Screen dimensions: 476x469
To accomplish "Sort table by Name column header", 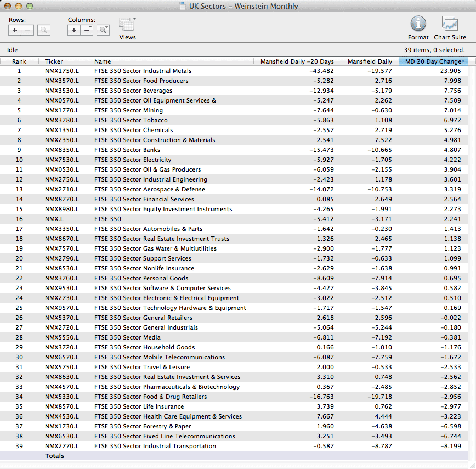I will click(x=103, y=61).
